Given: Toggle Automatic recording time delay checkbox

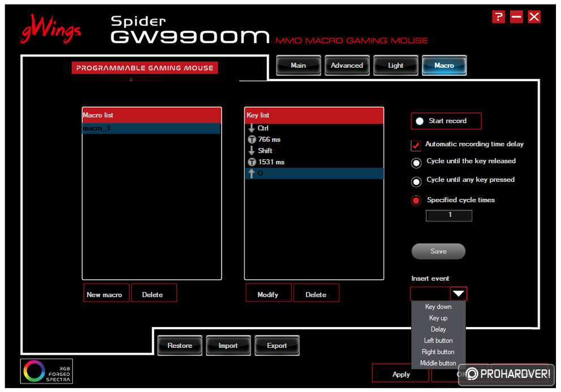Looking at the screenshot, I should coord(416,145).
